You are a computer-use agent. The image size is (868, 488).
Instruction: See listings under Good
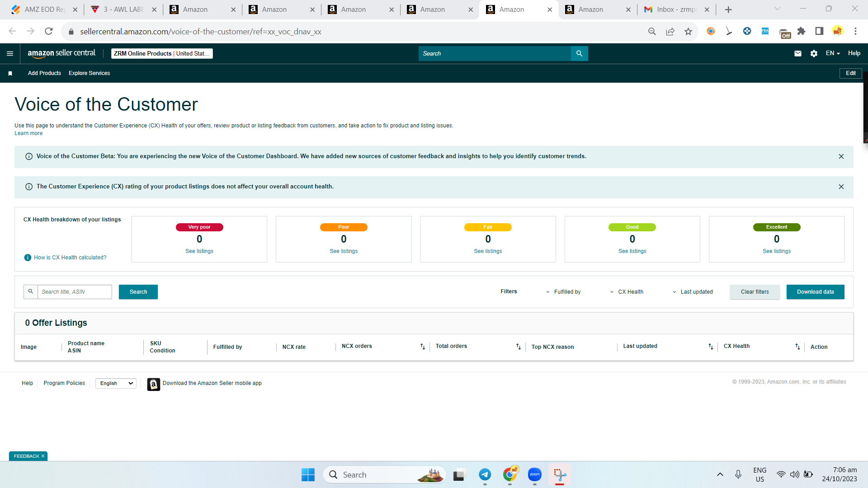point(632,251)
